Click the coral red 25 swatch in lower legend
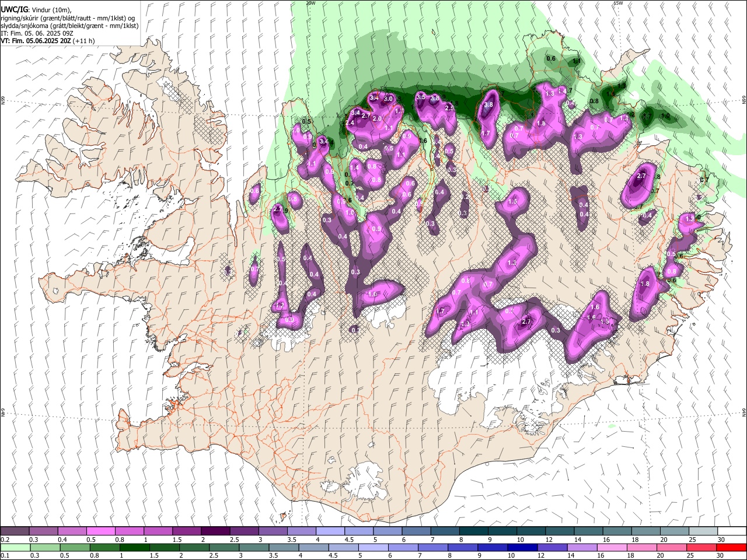 tap(701, 547)
